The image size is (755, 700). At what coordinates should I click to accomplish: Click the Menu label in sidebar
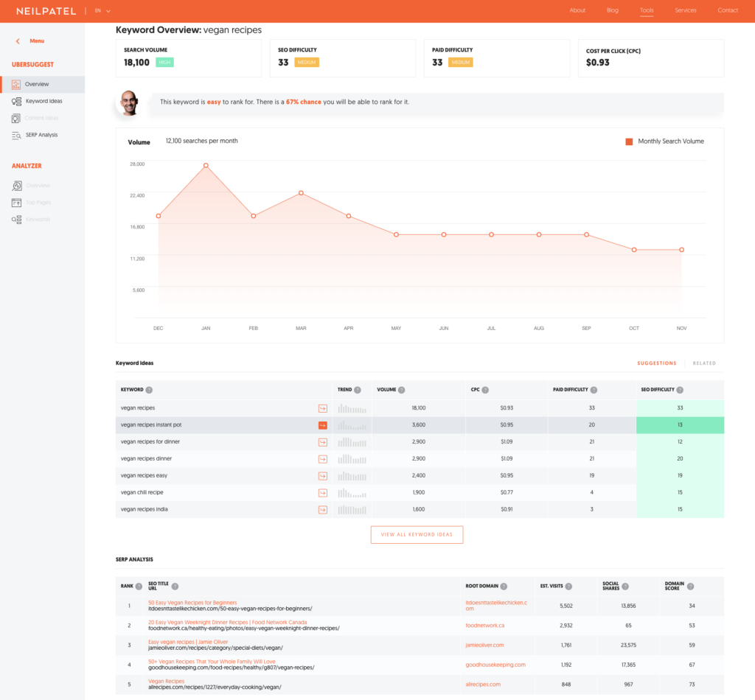click(x=37, y=41)
